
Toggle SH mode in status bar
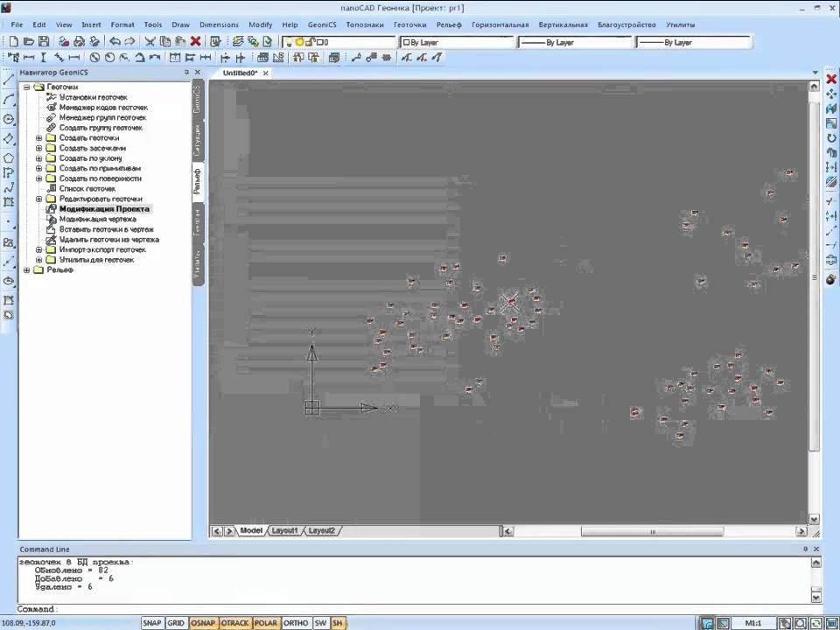338,623
